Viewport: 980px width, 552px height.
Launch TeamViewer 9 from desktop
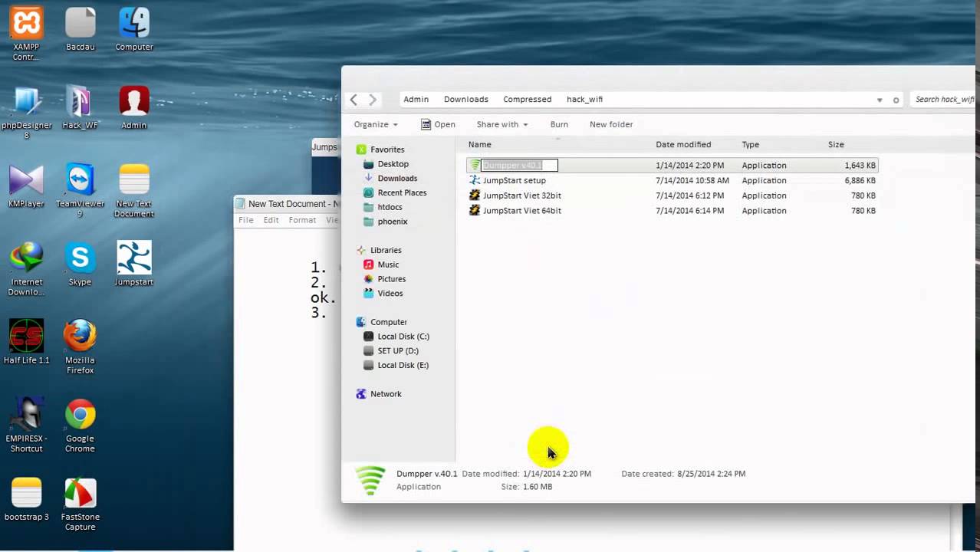tap(81, 191)
